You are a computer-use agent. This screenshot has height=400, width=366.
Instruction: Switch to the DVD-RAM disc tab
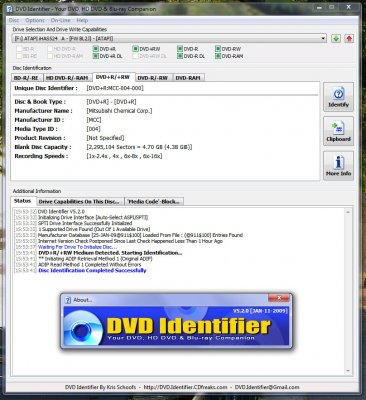coord(188,78)
